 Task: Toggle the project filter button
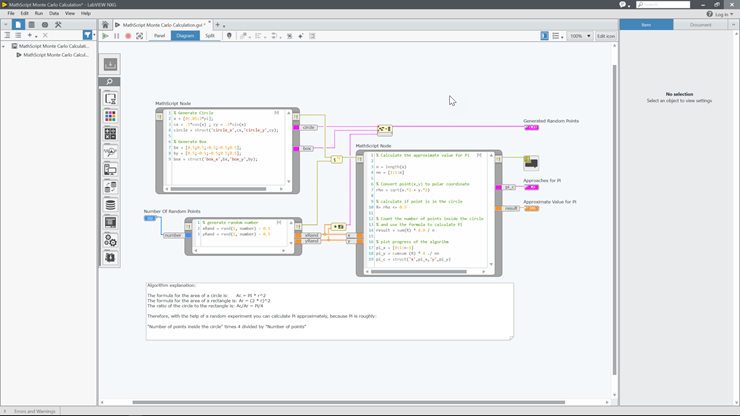click(x=87, y=35)
